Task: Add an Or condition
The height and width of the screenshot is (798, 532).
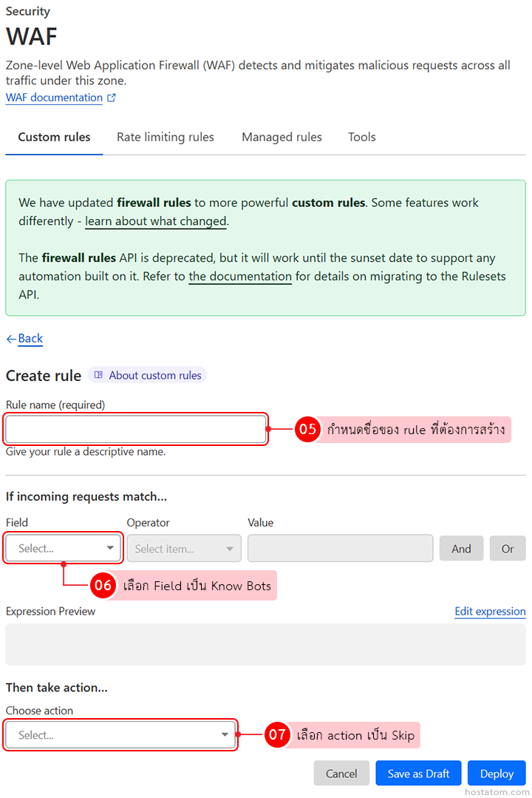Action: (508, 549)
